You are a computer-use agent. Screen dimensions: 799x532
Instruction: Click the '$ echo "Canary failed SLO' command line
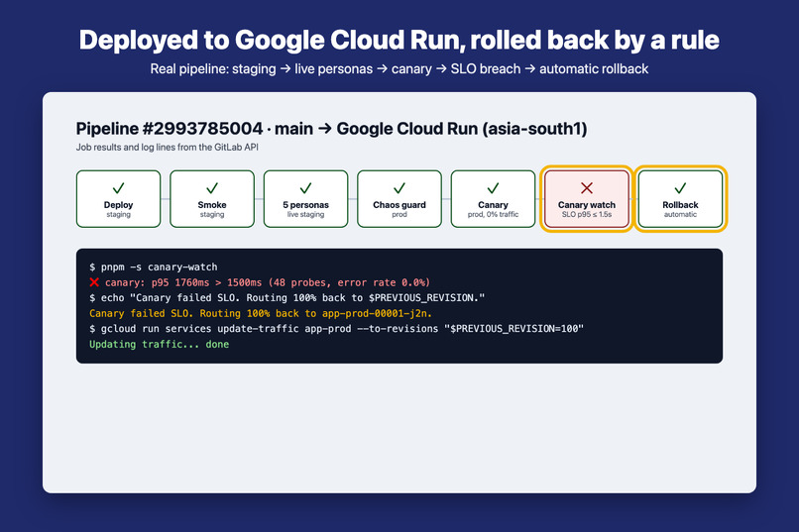point(286,298)
